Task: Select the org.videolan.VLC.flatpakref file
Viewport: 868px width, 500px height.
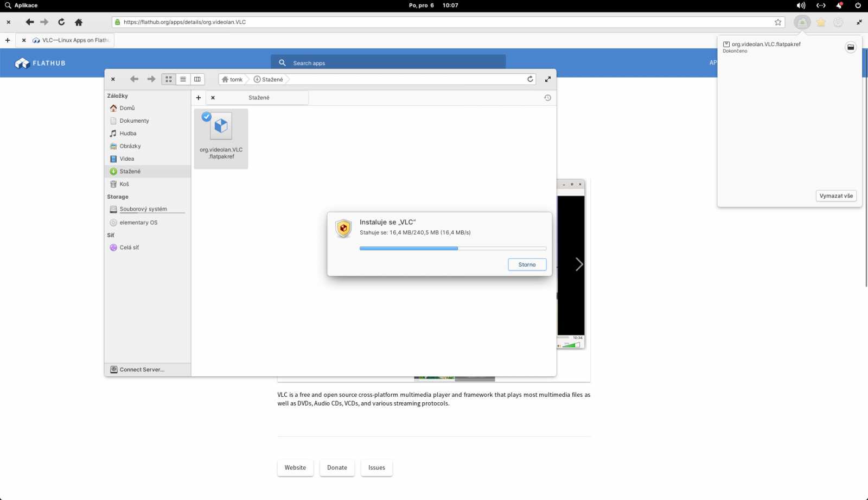Action: [x=221, y=139]
